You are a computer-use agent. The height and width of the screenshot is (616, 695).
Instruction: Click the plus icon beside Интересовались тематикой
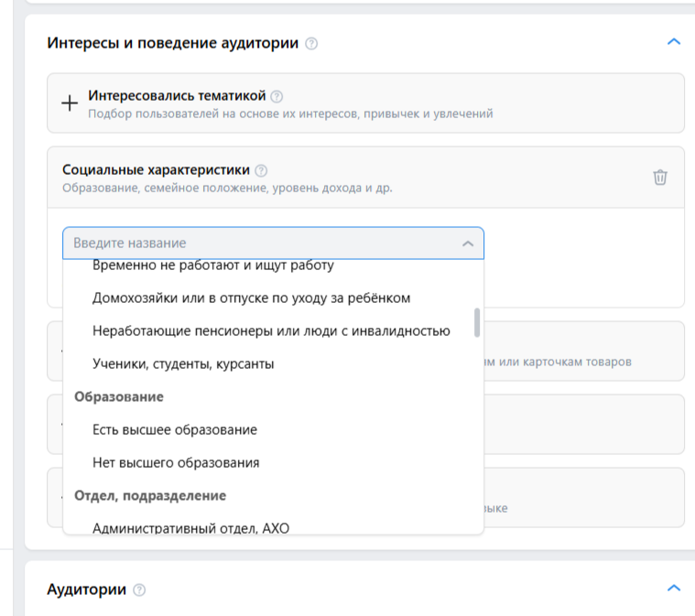(x=70, y=103)
